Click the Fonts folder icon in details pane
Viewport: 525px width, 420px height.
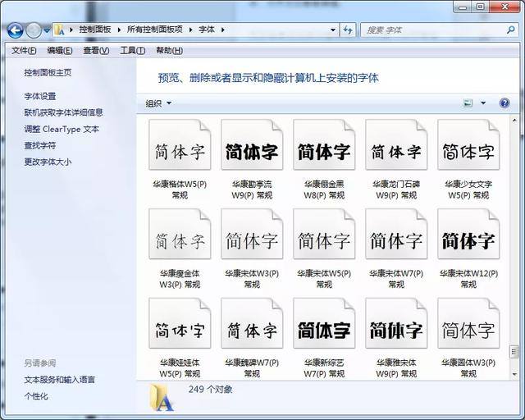pos(162,398)
